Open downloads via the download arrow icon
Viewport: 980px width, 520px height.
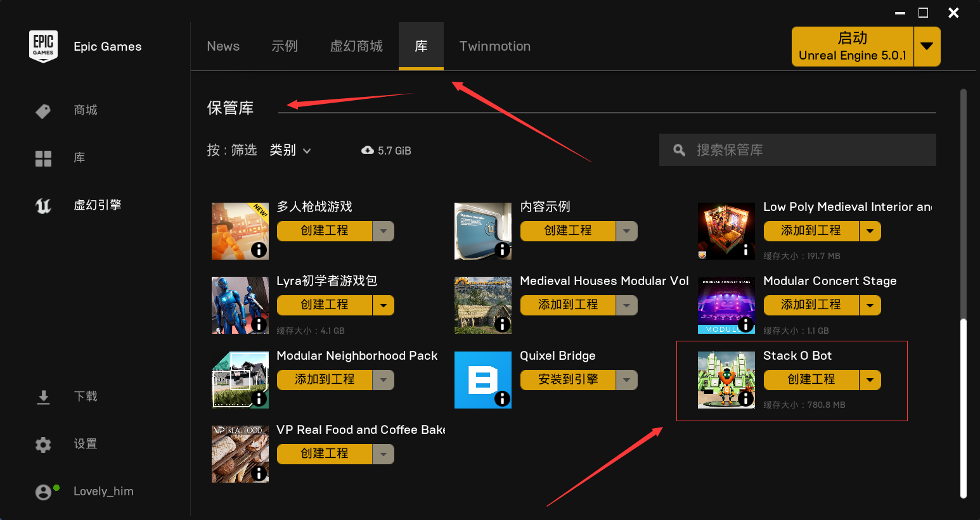click(43, 397)
